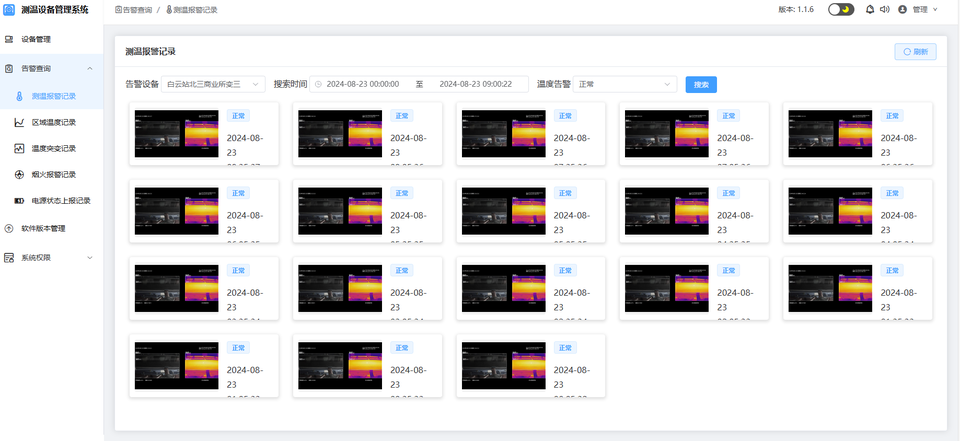Click the search start time field

[363, 84]
